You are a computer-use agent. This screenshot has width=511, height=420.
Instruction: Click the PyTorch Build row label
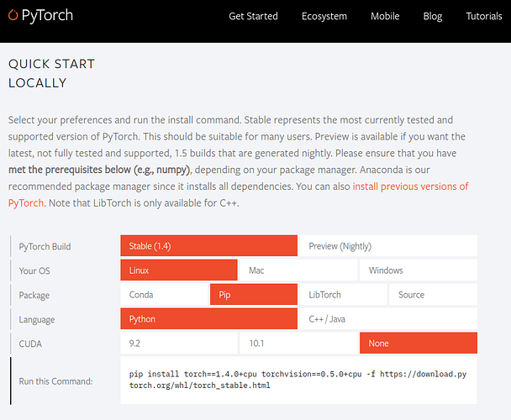45,247
